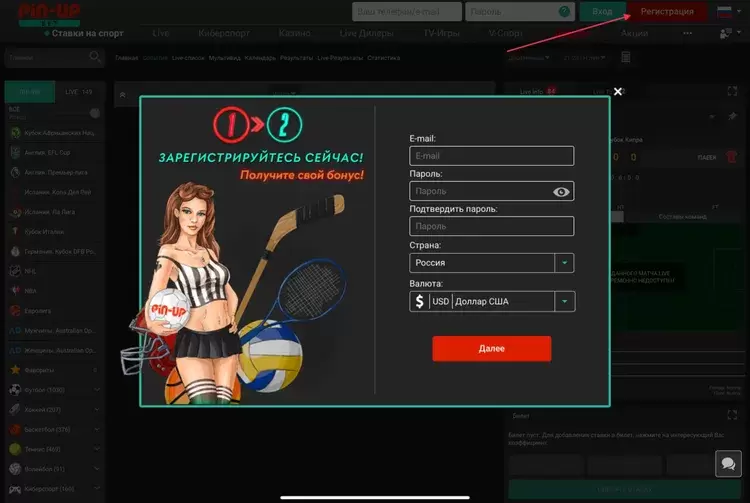
Task: Expand the Футбол sport chevron
Action: [x=97, y=390]
